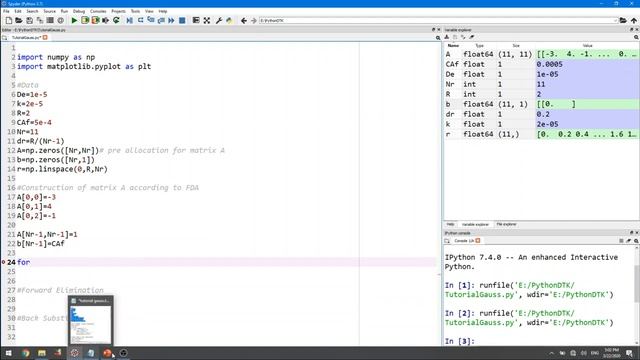
Task: Open the View menu
Action: (149, 11)
